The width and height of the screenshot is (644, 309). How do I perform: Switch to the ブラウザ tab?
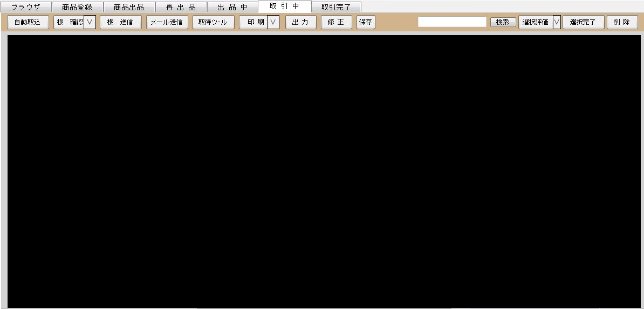pyautogui.click(x=26, y=7)
